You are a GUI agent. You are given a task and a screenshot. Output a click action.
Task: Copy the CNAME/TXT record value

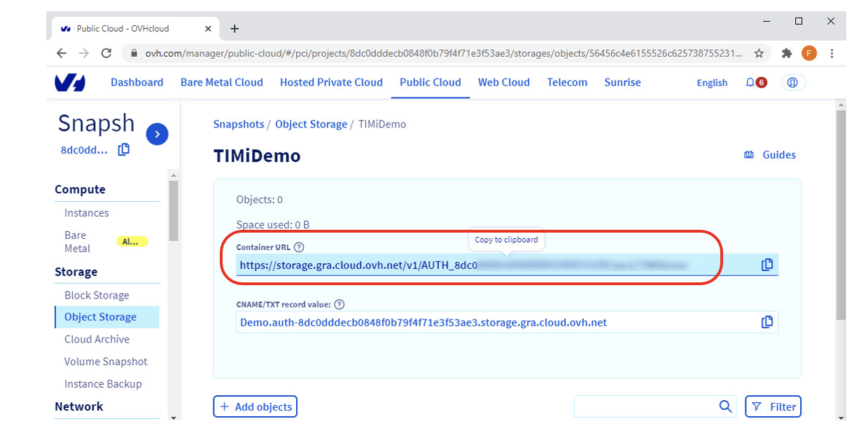pos(767,322)
